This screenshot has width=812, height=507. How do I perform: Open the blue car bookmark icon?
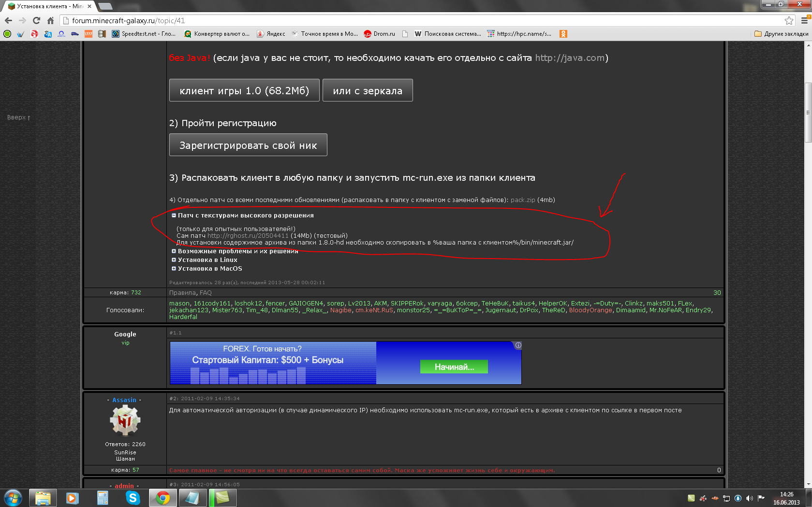tap(75, 34)
